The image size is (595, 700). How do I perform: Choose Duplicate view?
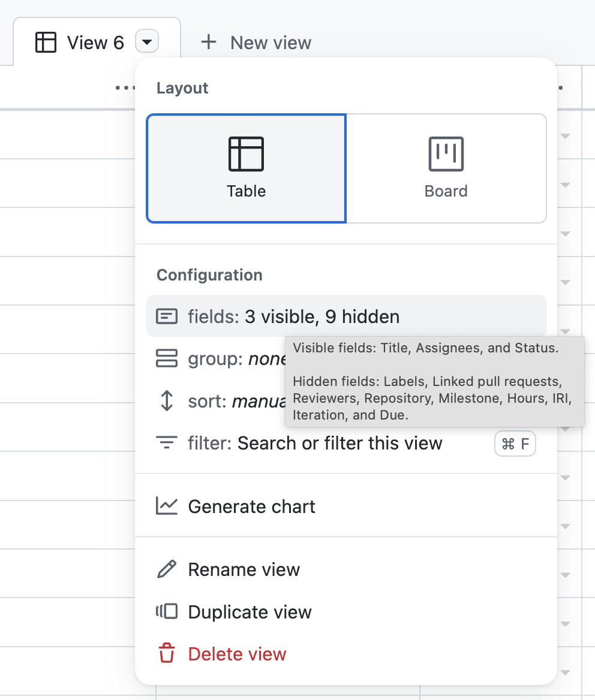click(x=346, y=612)
